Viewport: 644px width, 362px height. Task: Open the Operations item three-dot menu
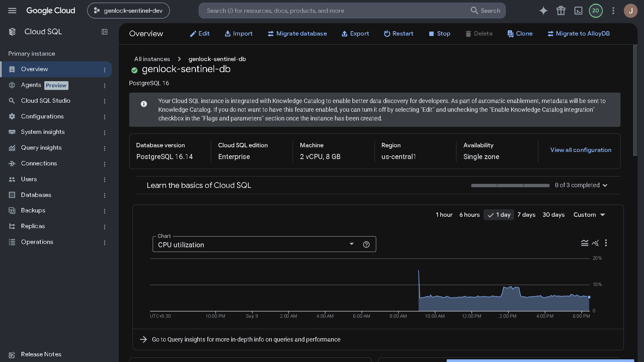point(105,243)
